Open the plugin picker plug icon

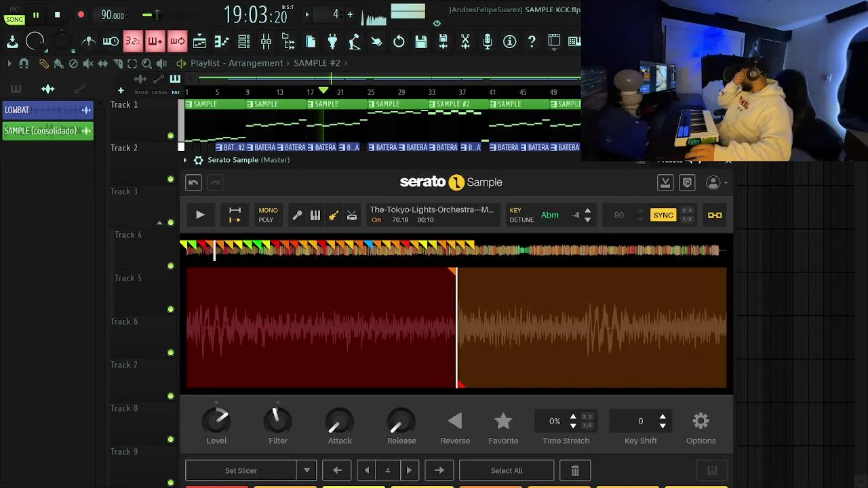[x=332, y=41]
